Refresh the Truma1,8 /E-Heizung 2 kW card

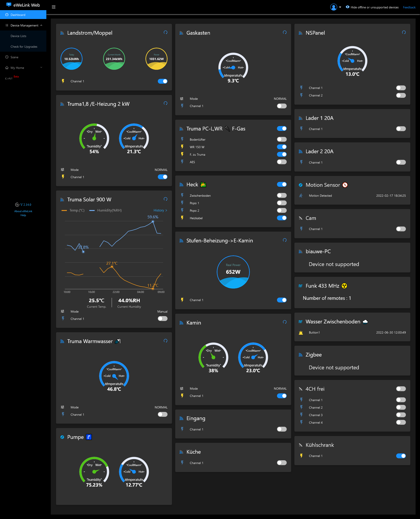coord(166,103)
